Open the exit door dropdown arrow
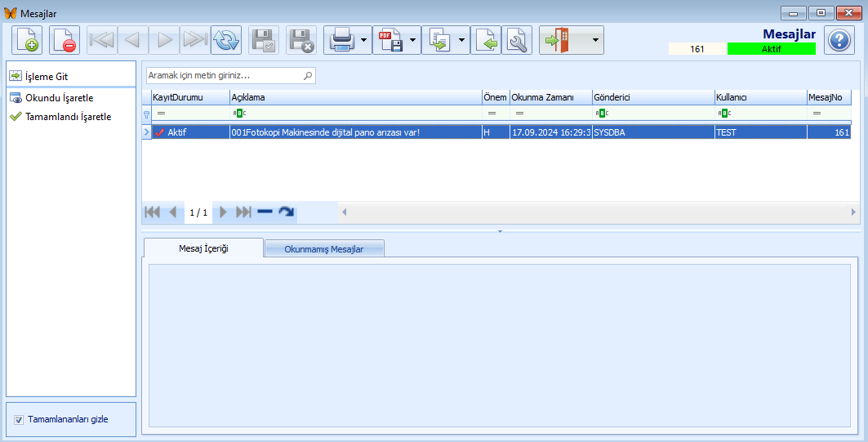 pyautogui.click(x=595, y=40)
